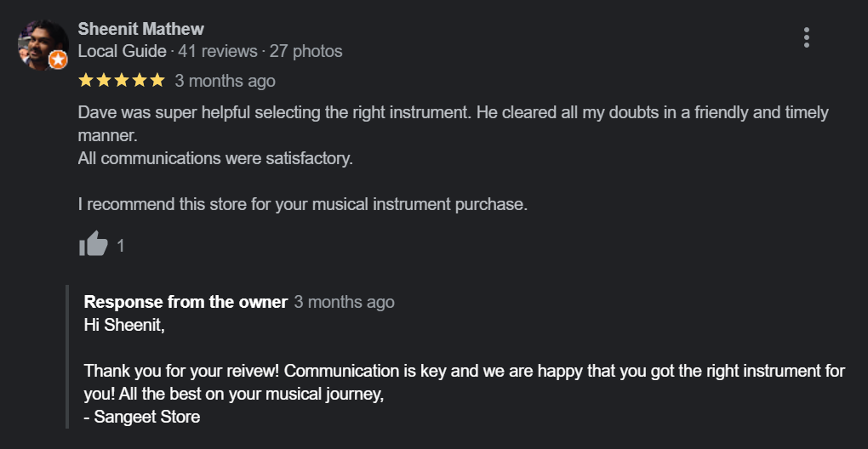Viewport: 868px width, 449px height.
Task: Click the Local Guide label
Action: tap(122, 51)
